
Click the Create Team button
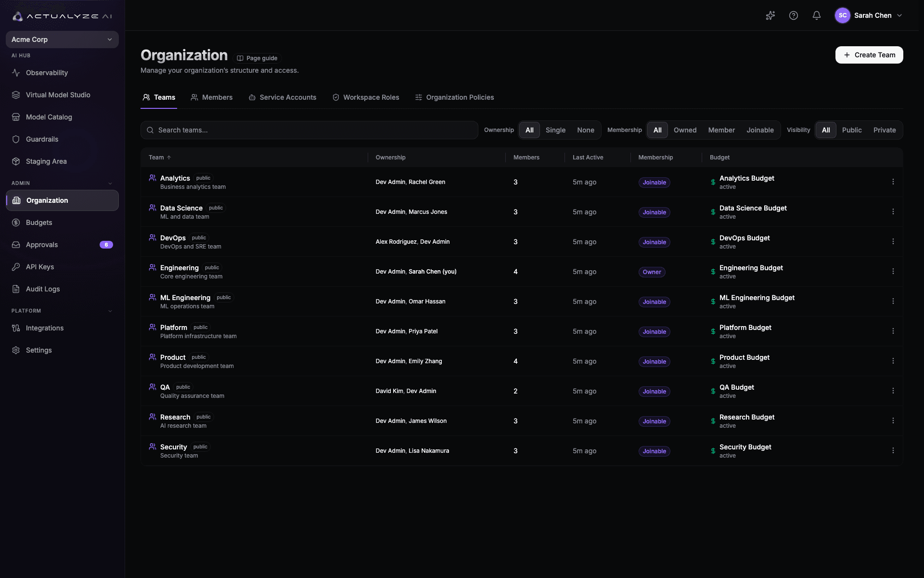[x=869, y=55]
